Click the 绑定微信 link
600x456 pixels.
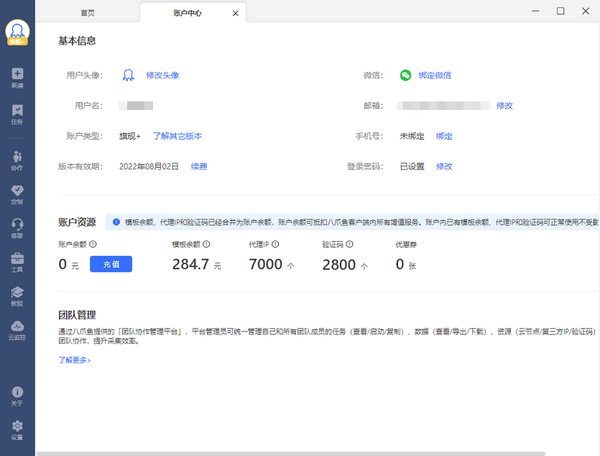pyautogui.click(x=435, y=75)
